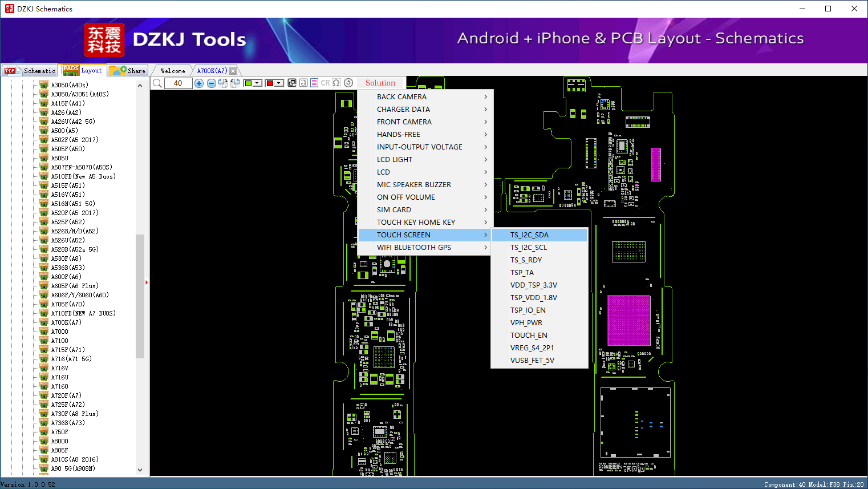Zoom out with the blue minus icon
868x489 pixels.
(212, 83)
